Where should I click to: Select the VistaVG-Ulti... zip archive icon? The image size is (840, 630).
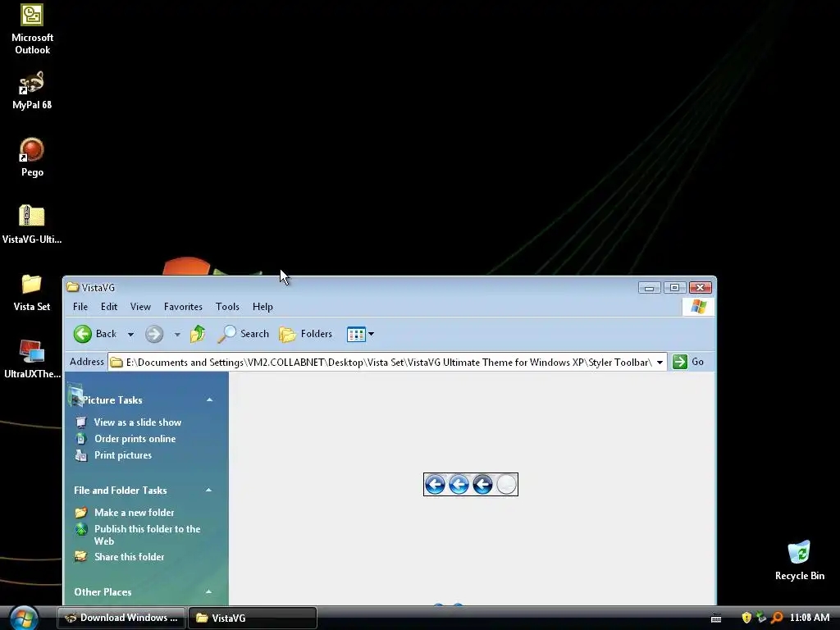[32, 225]
